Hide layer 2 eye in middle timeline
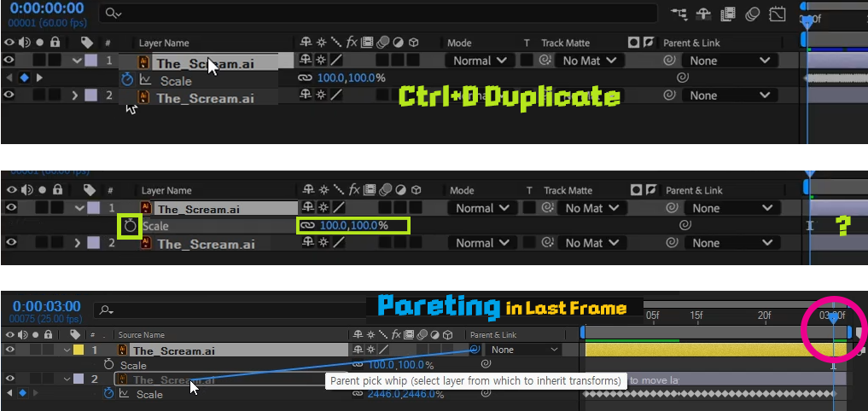This screenshot has height=411, width=868. pyautogui.click(x=10, y=242)
